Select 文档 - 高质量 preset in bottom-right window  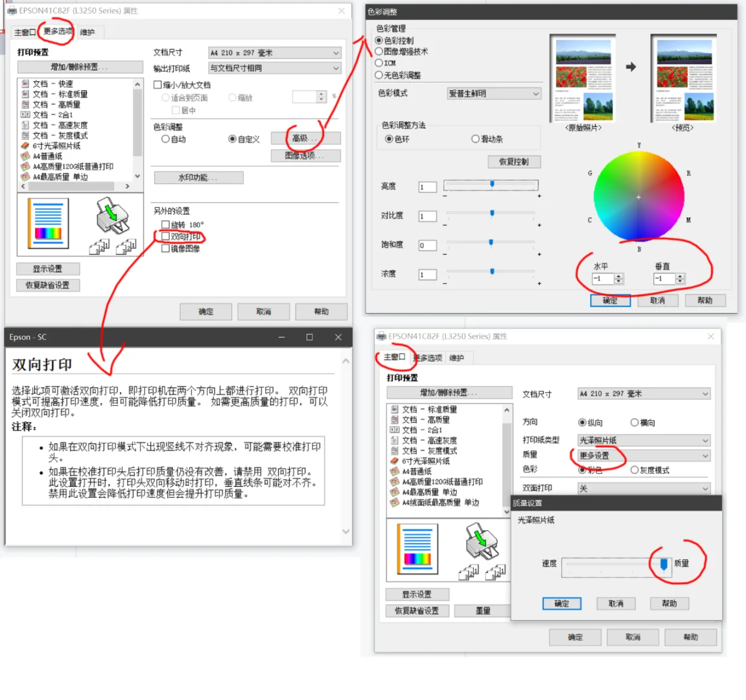420,420
